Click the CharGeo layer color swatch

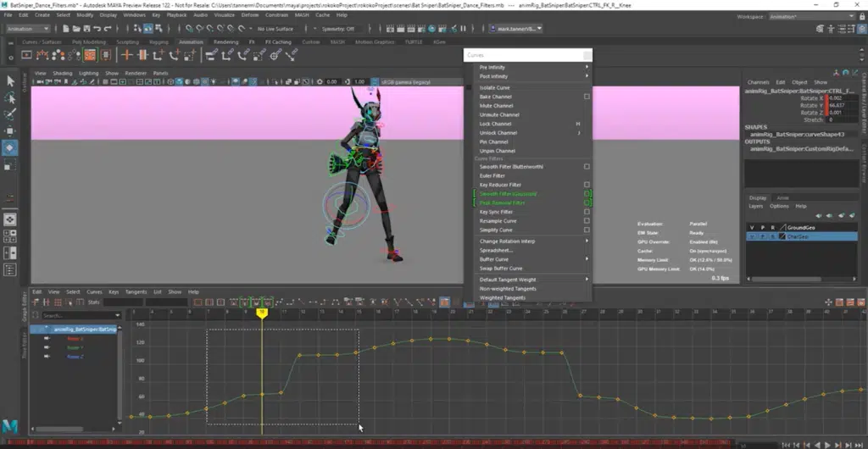(782, 236)
